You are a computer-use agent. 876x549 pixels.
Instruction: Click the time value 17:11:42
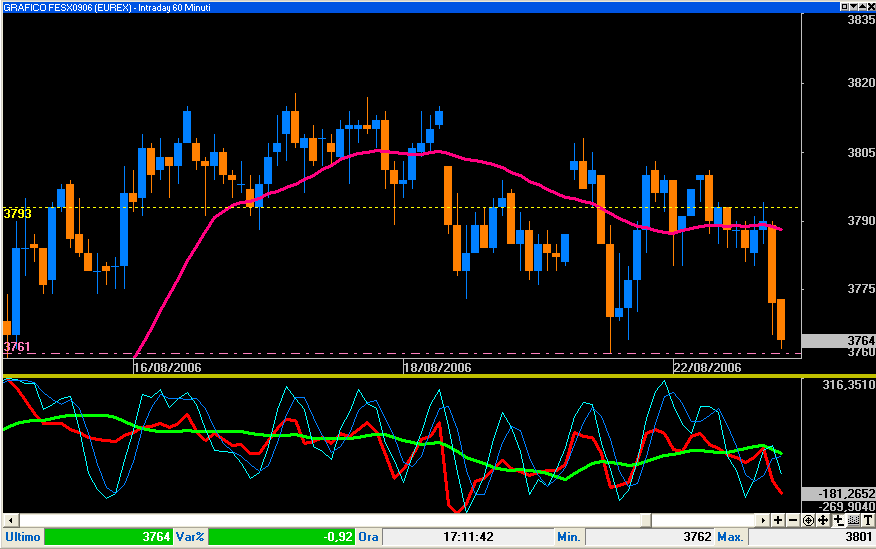point(468,537)
